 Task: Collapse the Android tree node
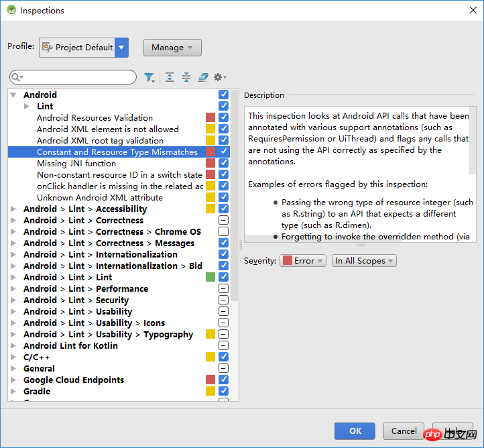click(x=13, y=95)
